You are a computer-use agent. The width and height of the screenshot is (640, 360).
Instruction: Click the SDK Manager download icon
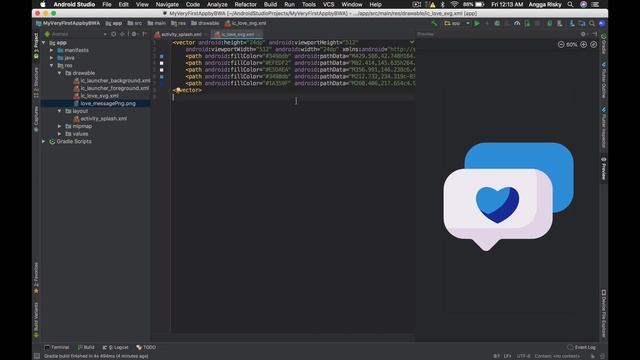click(571, 24)
